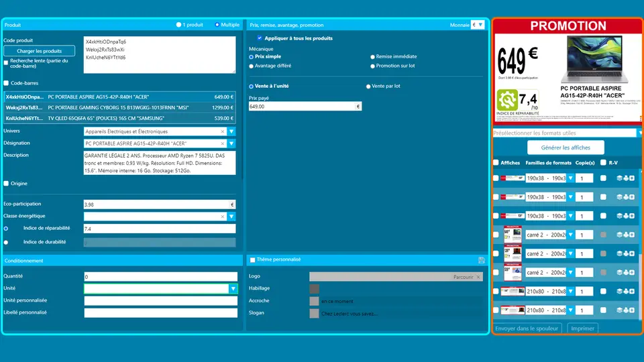Viewport: 644px width, 362px height.
Task: Enable 'Thème personnalisé' checkbox
Action: (253, 260)
